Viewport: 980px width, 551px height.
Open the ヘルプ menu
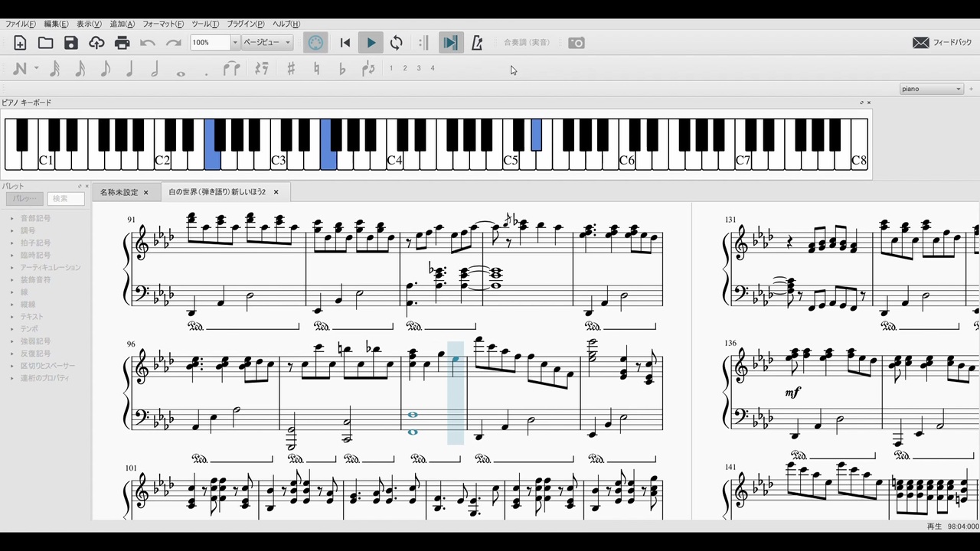point(286,24)
